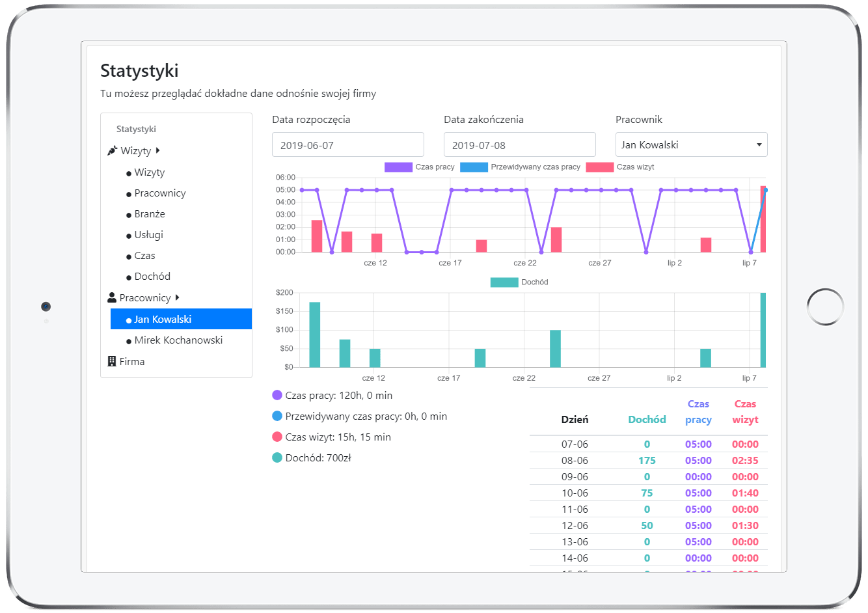Click the carrot icon beside Wizyty
The height and width of the screenshot is (613, 868).
pyautogui.click(x=112, y=151)
